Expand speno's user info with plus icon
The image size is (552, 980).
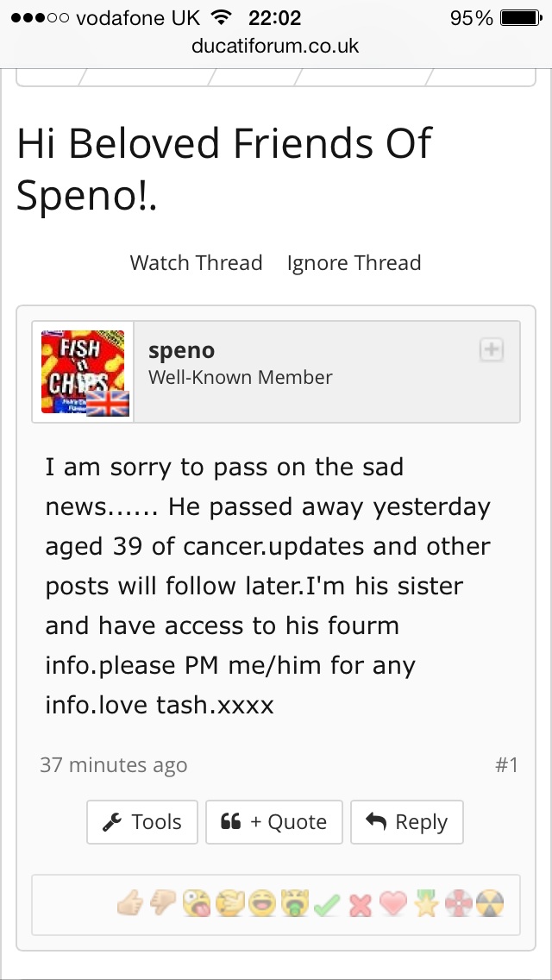point(492,349)
